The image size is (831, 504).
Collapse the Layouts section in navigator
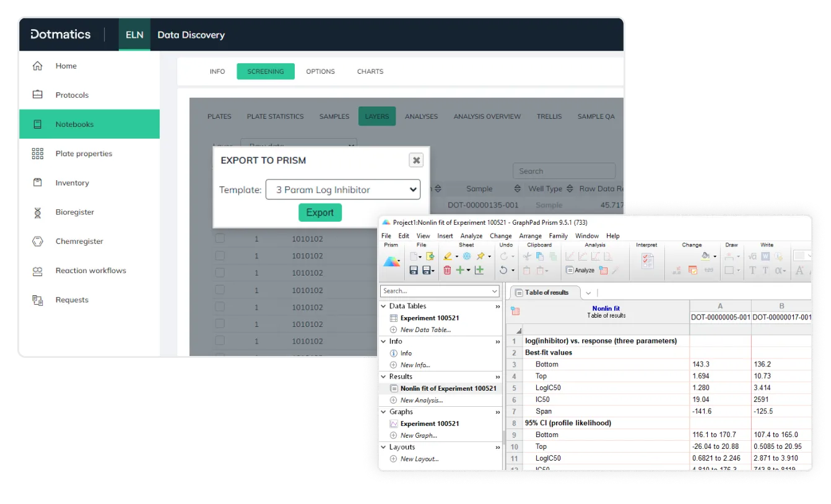(384, 447)
